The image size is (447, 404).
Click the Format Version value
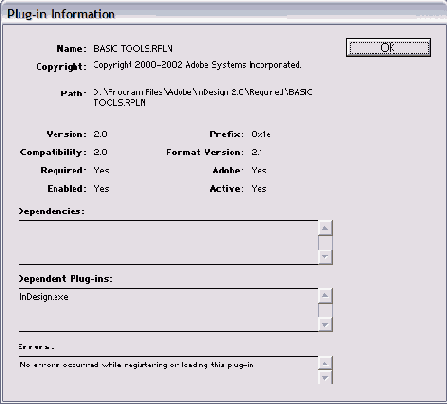(x=256, y=152)
